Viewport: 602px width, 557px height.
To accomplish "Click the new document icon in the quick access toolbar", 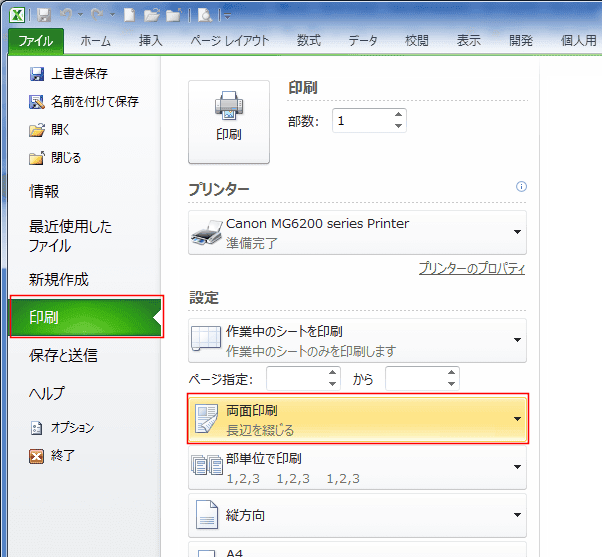I will pos(129,15).
